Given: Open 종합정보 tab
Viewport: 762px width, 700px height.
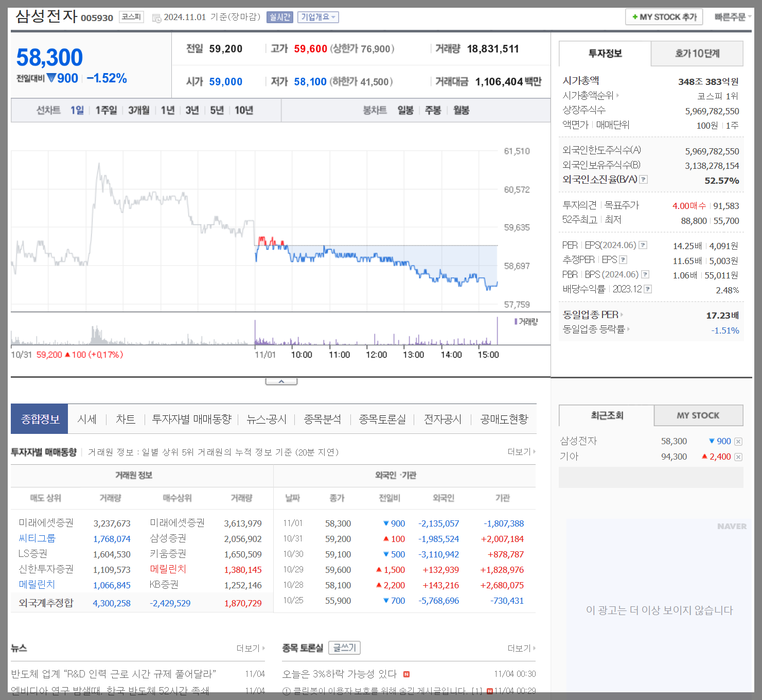Looking at the screenshot, I should (x=40, y=419).
